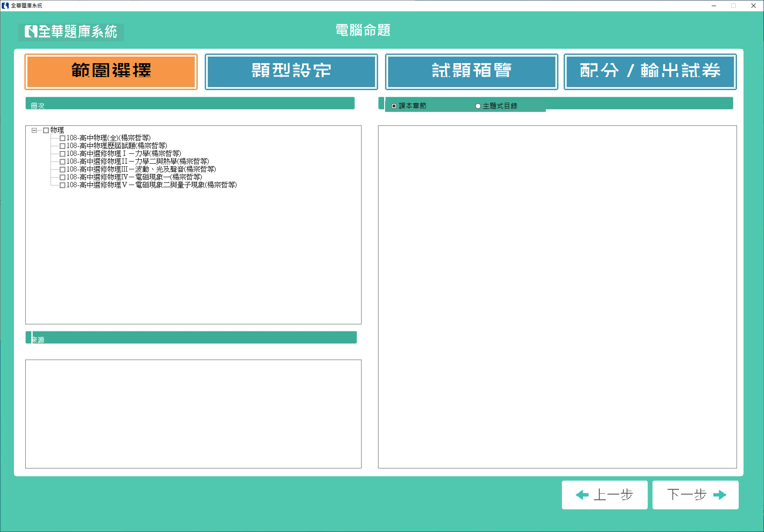Minimize the 全華題庫系統 window

point(714,6)
